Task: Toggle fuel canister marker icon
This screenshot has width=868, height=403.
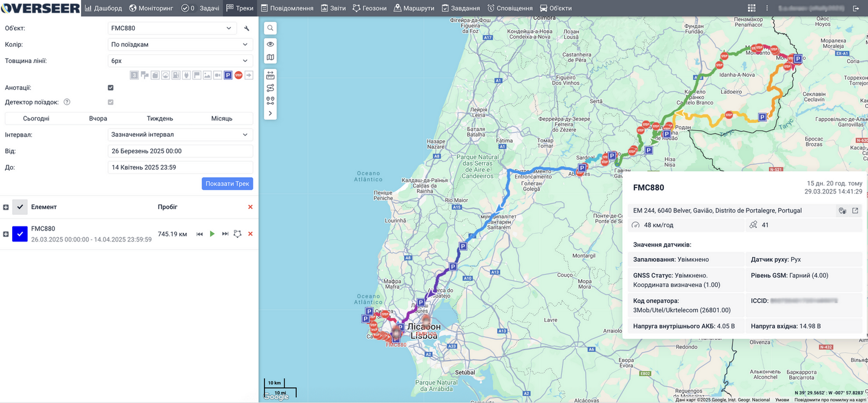Action: [155, 75]
